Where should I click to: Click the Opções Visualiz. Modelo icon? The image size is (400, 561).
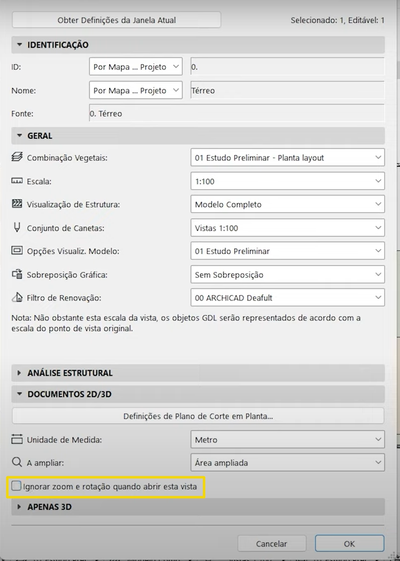point(17,251)
